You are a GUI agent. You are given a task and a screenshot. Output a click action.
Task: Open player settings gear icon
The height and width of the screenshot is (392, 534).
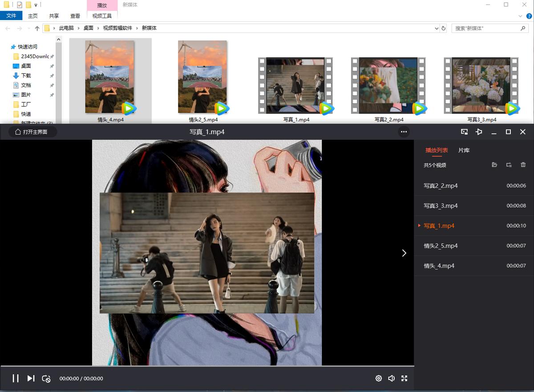click(x=379, y=378)
